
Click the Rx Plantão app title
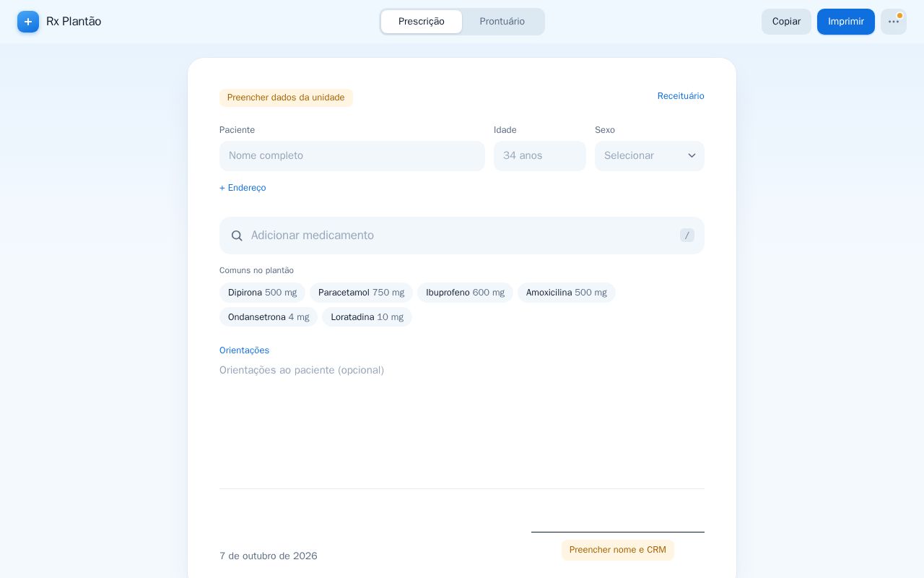(x=74, y=22)
